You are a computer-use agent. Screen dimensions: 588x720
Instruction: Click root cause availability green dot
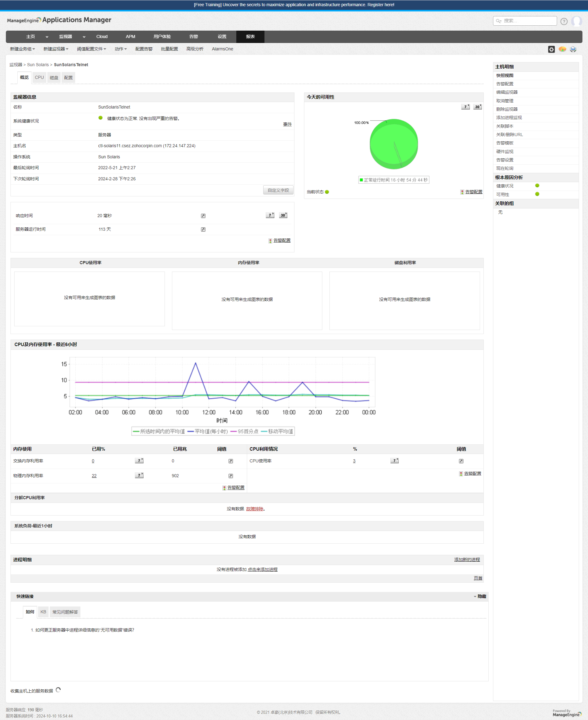tap(537, 194)
